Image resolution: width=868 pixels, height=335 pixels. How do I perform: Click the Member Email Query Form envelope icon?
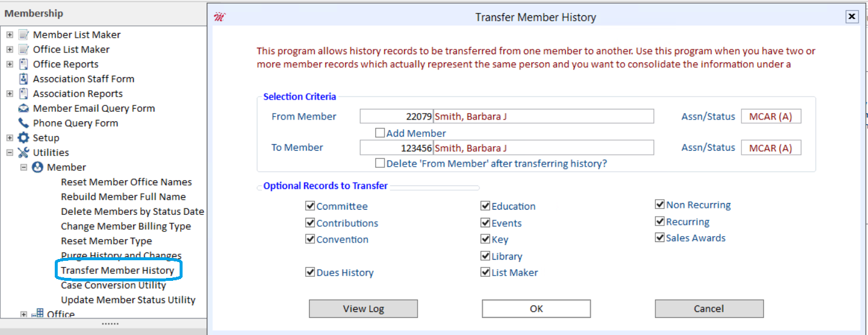click(24, 108)
